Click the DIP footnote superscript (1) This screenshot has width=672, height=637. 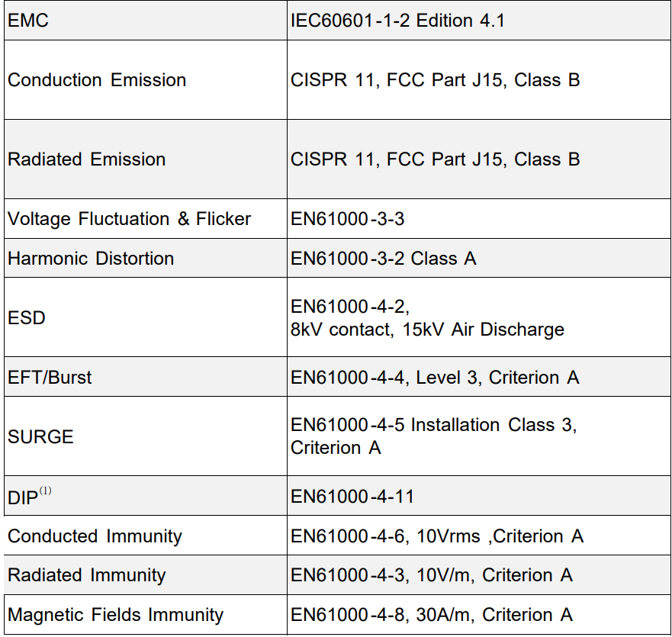(46, 491)
